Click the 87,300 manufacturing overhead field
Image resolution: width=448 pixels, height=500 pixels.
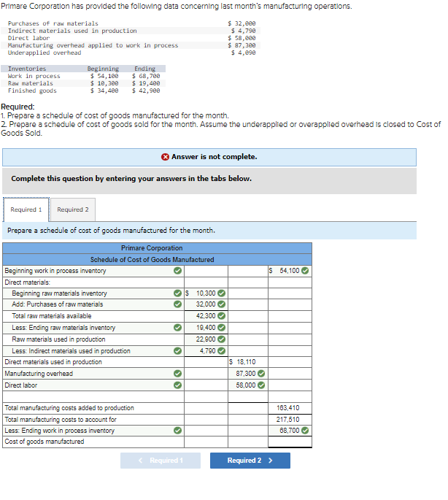248,374
